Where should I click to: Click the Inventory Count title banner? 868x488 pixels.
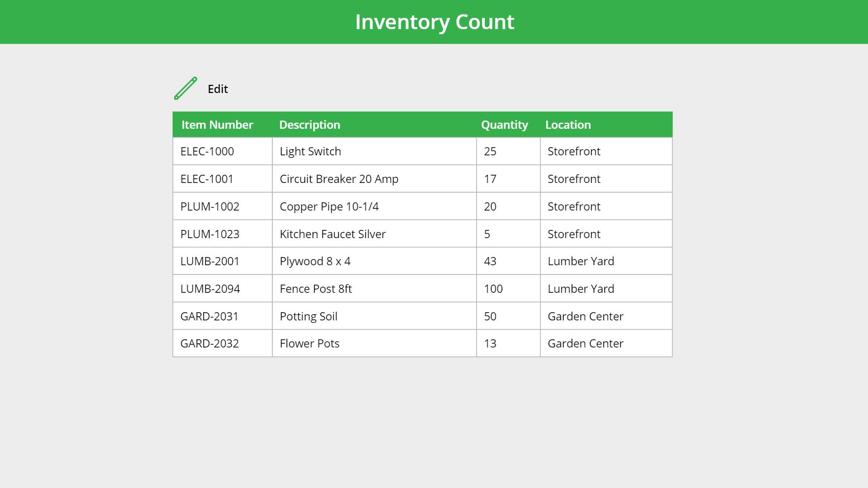pos(434,21)
